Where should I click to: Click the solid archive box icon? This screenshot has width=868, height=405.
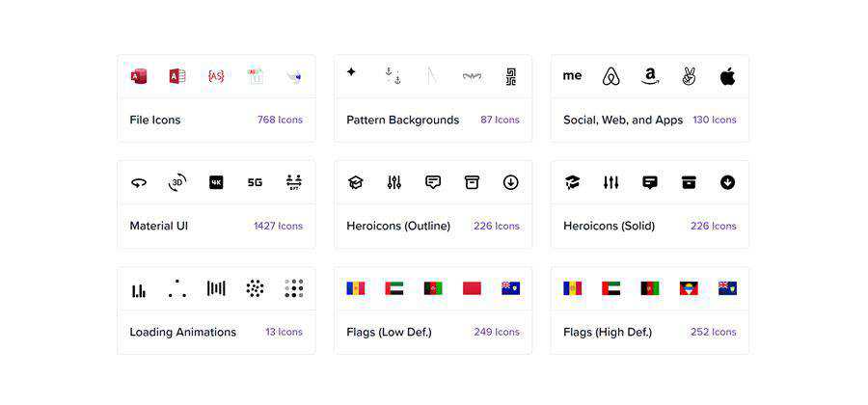(x=689, y=182)
